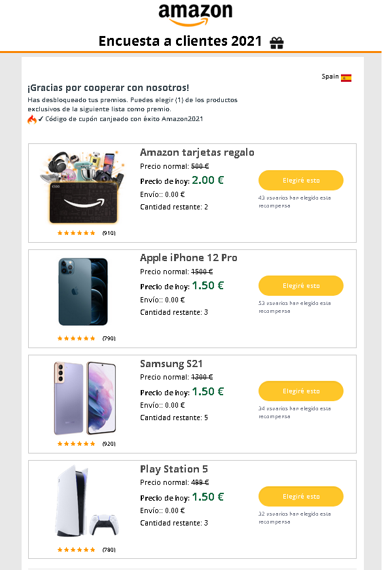Click the star rating for Amazon tarjetas regalo

(77, 232)
